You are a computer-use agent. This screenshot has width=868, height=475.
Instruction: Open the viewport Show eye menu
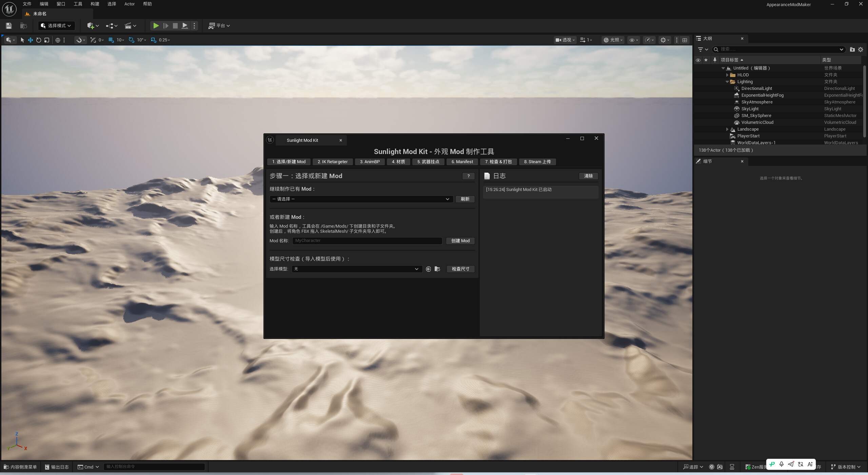click(x=633, y=40)
